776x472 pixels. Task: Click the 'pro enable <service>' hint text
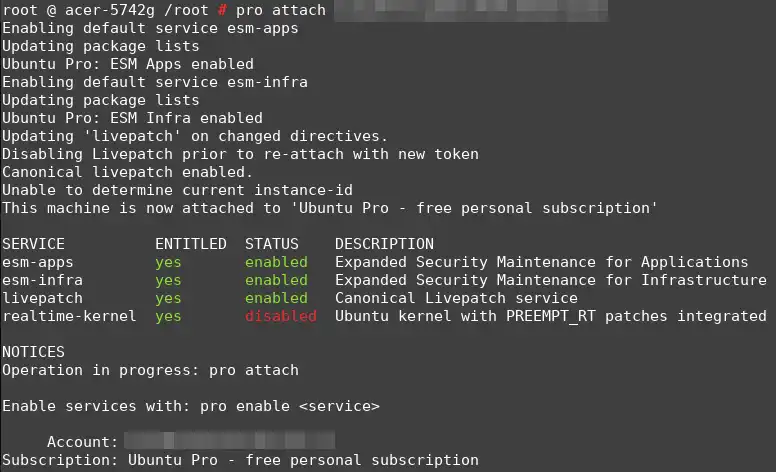(290, 406)
